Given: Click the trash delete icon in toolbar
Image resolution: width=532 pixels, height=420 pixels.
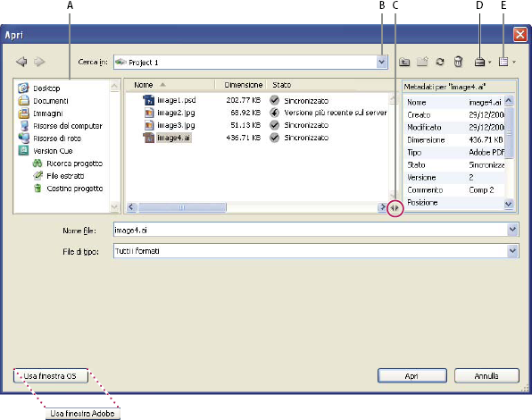Looking at the screenshot, I should point(458,62).
